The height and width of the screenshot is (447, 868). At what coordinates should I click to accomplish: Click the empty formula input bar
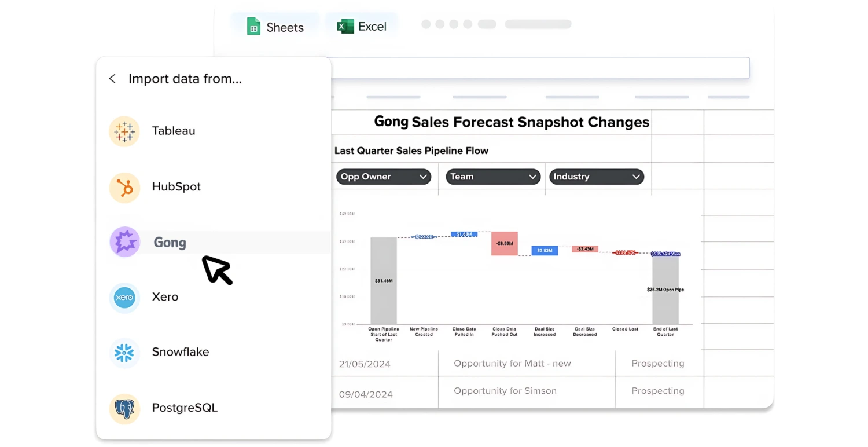tap(540, 68)
